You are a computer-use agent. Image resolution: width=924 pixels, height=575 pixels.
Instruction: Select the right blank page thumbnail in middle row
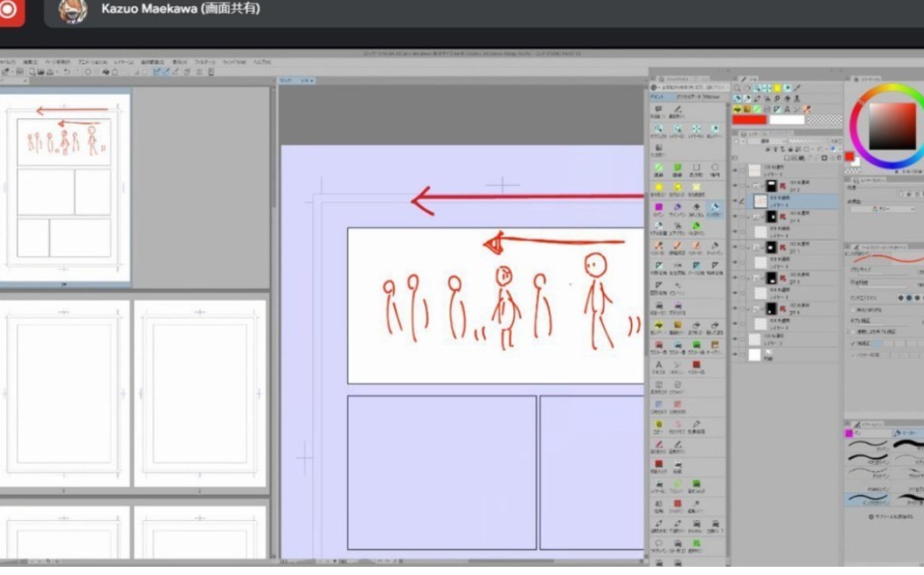point(199,394)
